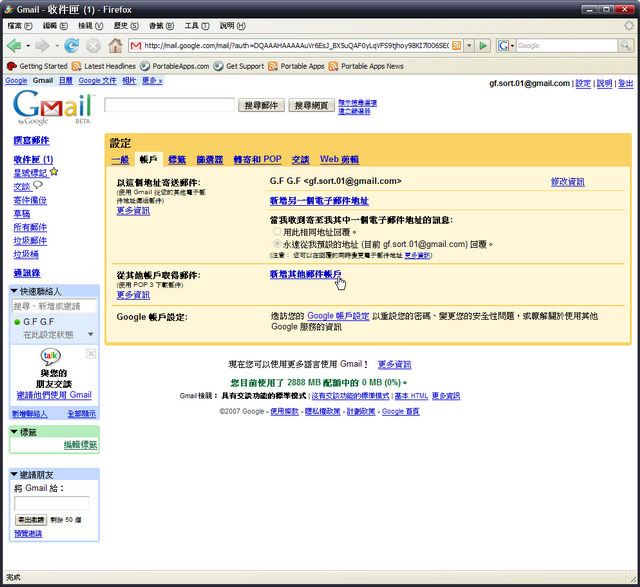Viewport: 640px width, 587px height.
Task: Click the Firefox Back arrow button
Action: 14,45
